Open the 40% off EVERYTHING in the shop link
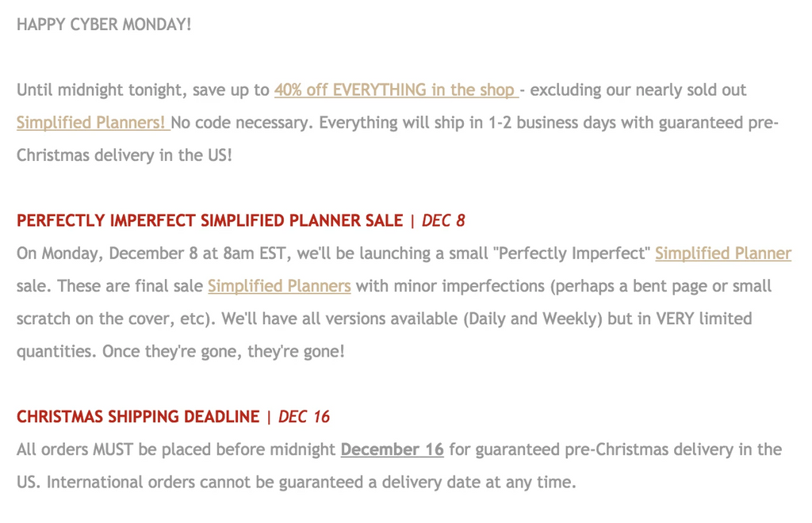This screenshot has height=523, width=812. (x=395, y=90)
